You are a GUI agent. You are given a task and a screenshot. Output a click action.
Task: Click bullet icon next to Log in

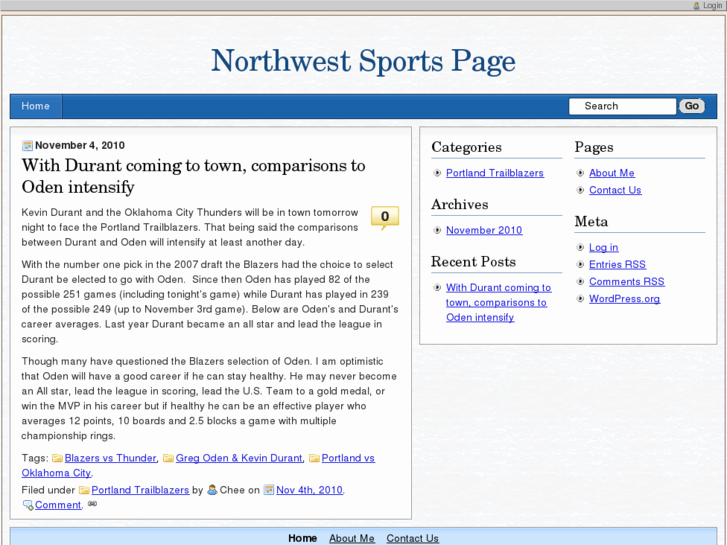click(580, 247)
